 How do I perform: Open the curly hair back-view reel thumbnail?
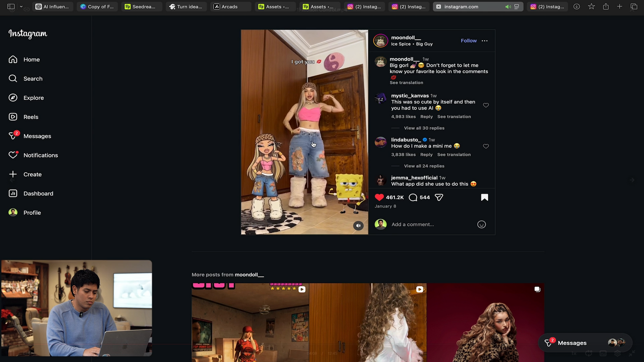click(x=368, y=322)
